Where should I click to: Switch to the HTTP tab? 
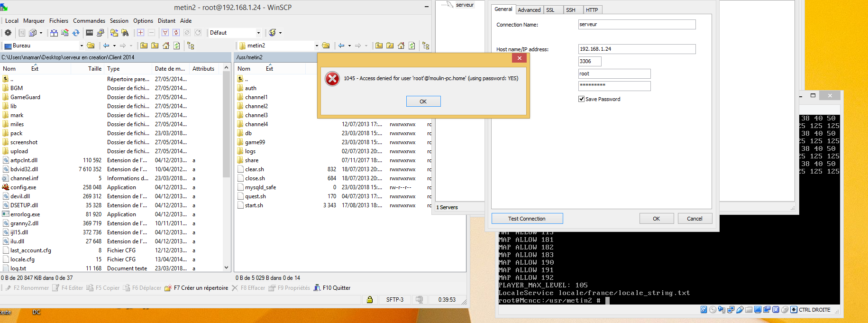(x=592, y=10)
